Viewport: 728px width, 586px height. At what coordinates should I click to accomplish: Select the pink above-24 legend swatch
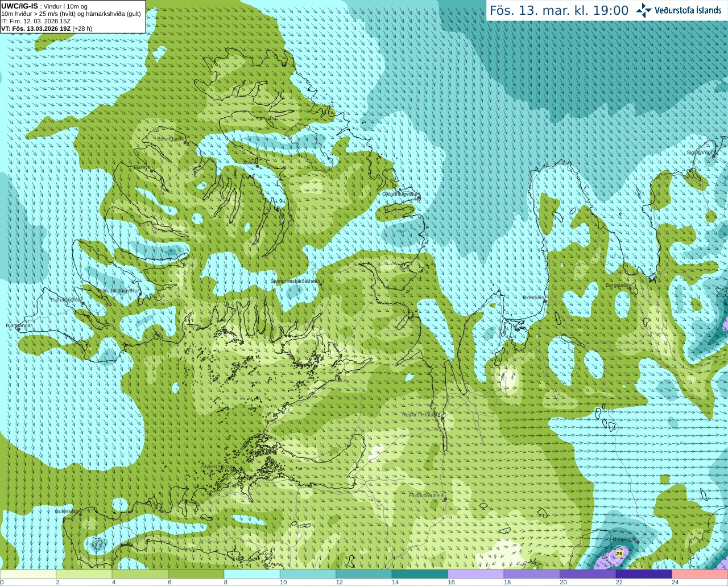(700, 574)
